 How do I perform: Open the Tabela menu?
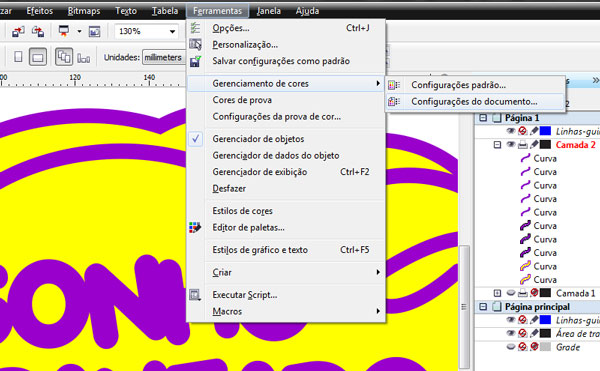tap(165, 11)
